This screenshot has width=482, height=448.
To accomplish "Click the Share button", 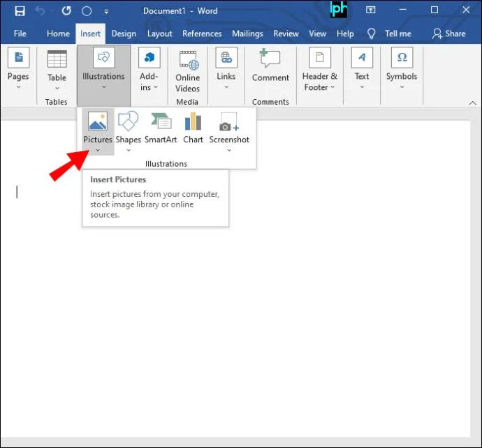I will (448, 33).
